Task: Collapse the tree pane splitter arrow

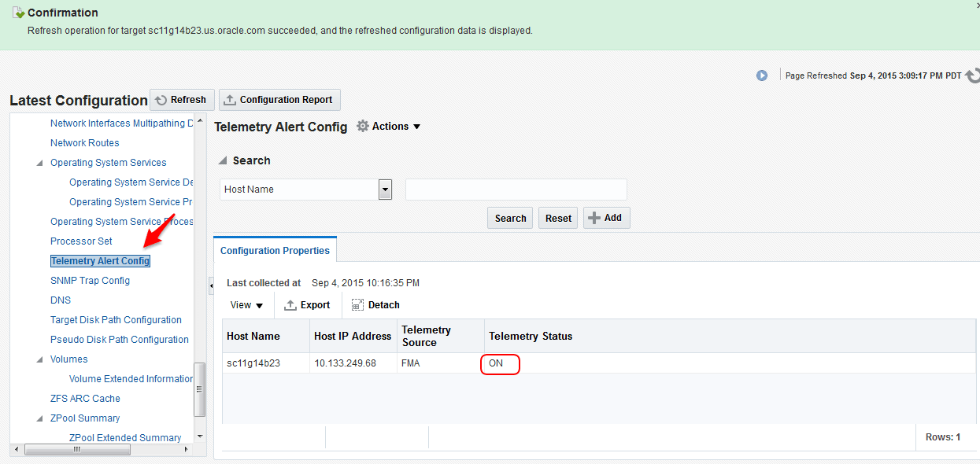Action: click(211, 285)
